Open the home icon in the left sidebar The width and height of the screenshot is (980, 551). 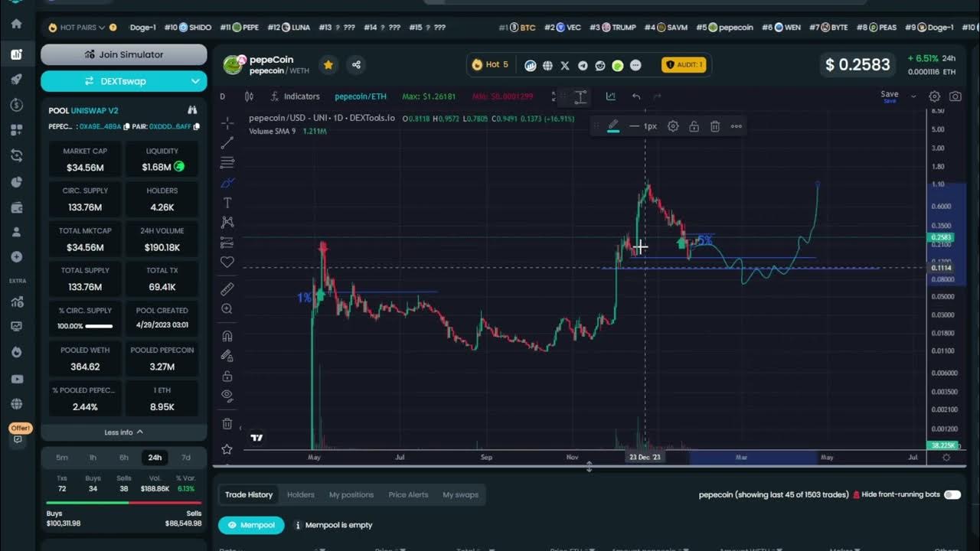coord(17,24)
